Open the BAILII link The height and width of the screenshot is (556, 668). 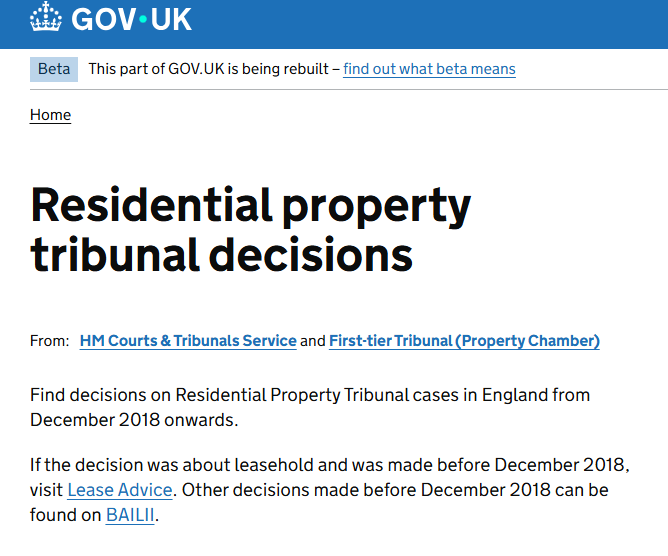[130, 515]
